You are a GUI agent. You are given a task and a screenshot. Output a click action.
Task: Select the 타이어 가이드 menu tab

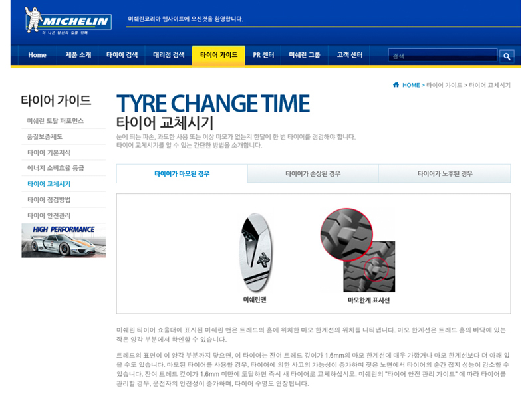click(x=219, y=55)
